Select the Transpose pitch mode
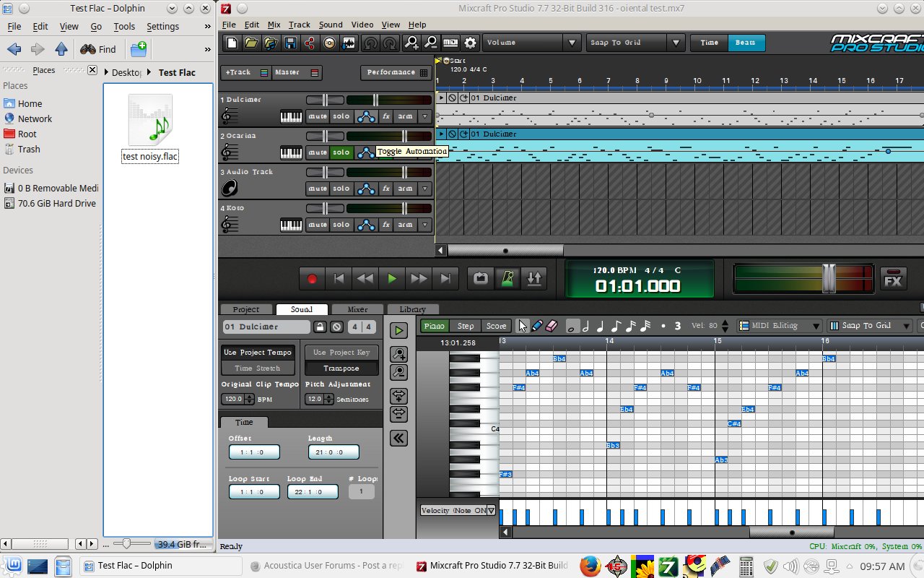 click(341, 368)
